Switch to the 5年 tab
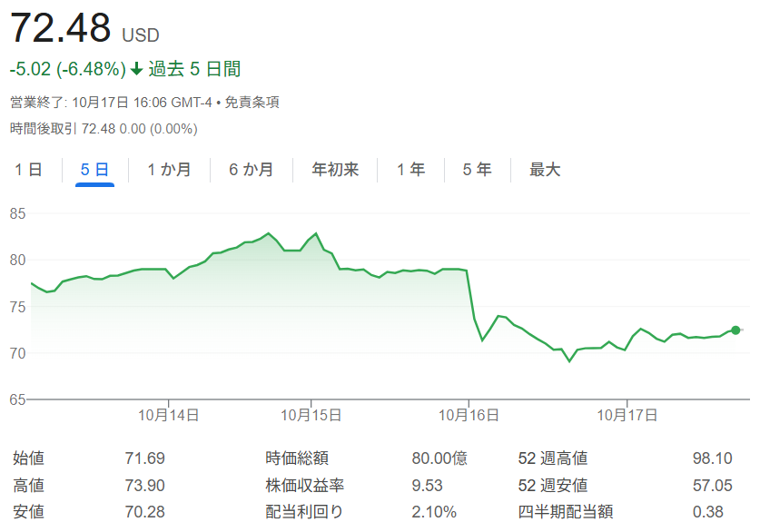This screenshot has height=532, width=760. click(477, 170)
